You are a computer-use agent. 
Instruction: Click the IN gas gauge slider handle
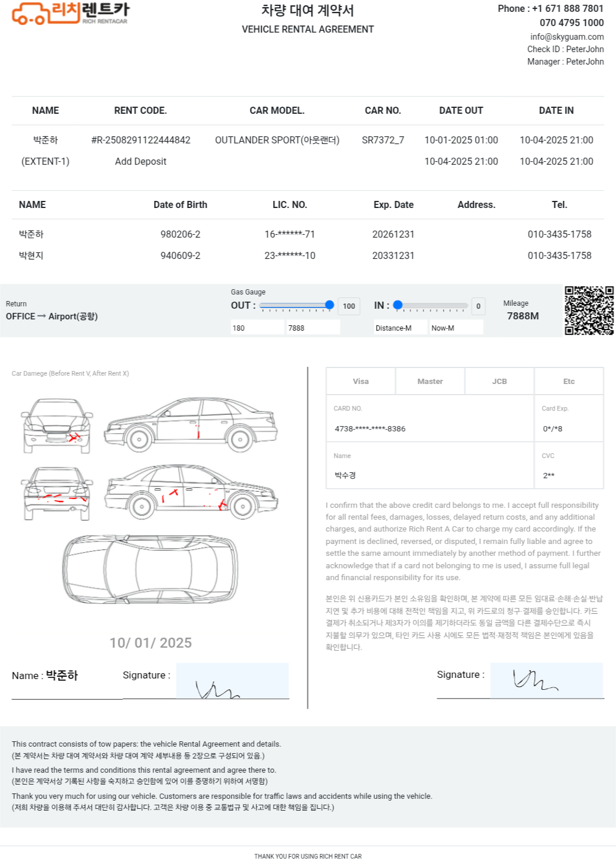[x=398, y=305]
